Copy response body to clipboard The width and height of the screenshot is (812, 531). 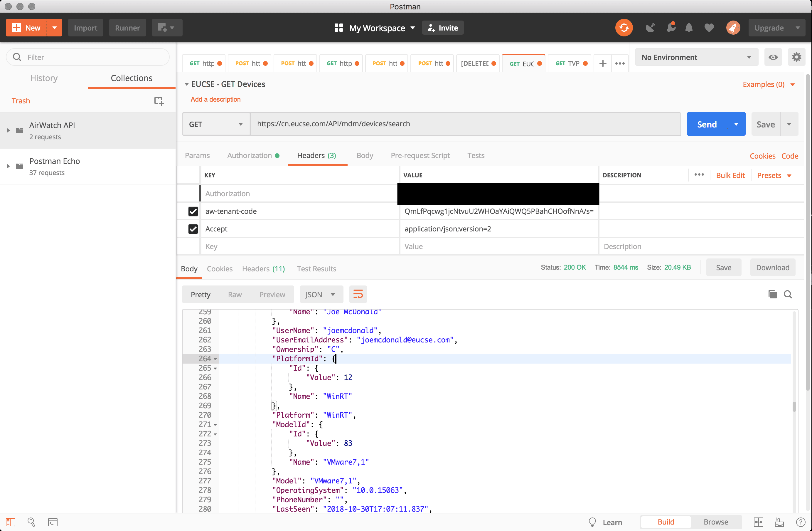click(x=772, y=294)
